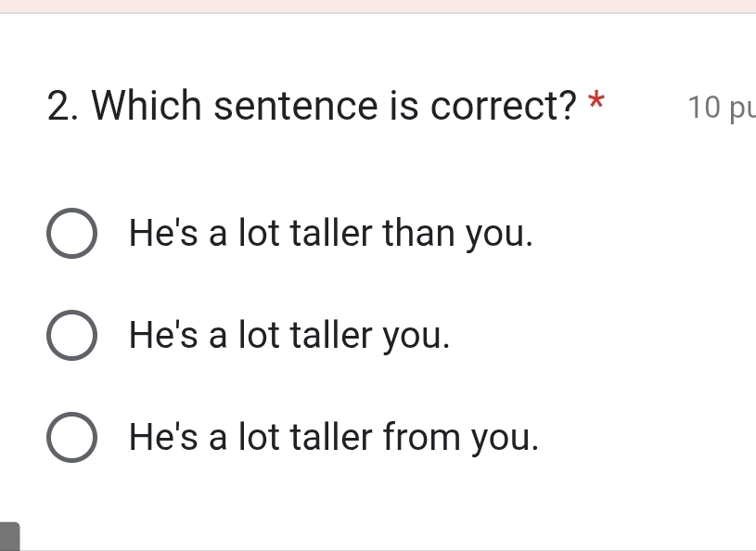Click the question text 'Which sentence is correct?'
The width and height of the screenshot is (756, 551).
(x=334, y=107)
